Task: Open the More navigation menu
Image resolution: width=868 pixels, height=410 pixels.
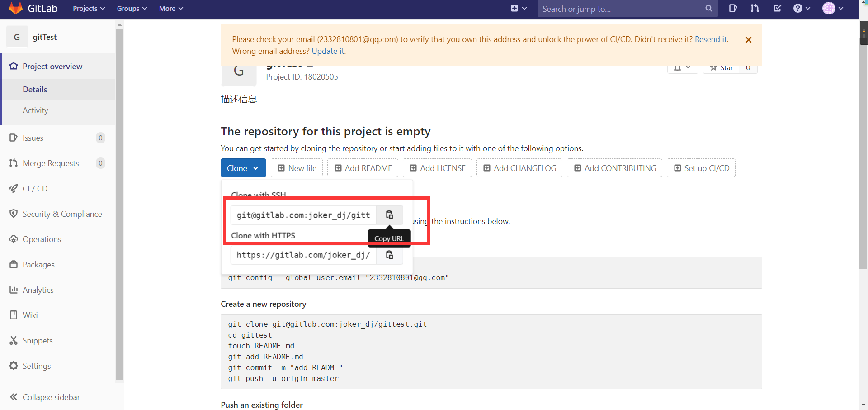Action: (171, 9)
